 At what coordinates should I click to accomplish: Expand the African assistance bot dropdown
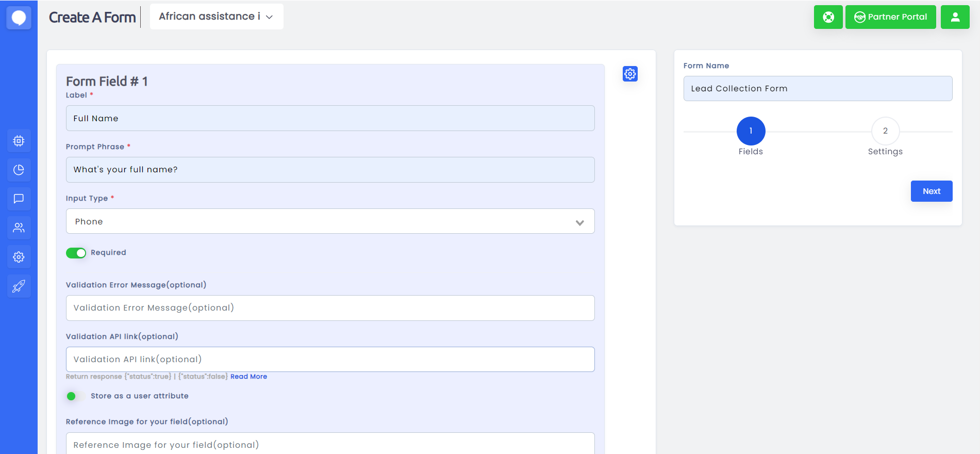tap(217, 17)
